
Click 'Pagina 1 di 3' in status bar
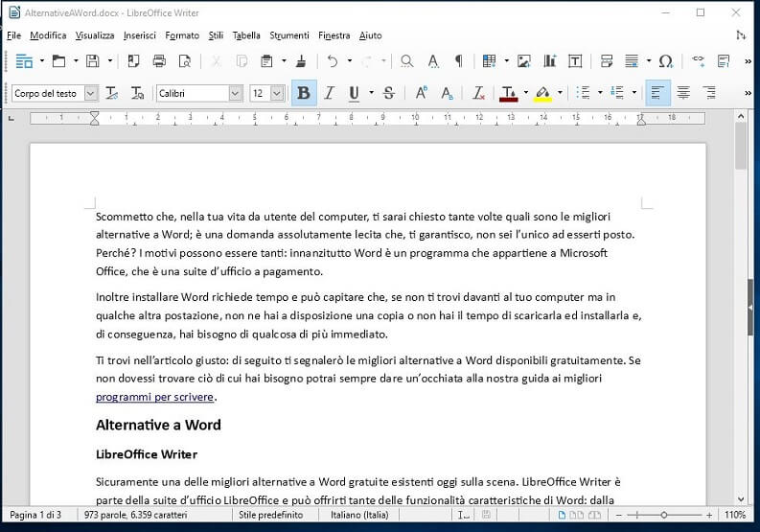35,515
